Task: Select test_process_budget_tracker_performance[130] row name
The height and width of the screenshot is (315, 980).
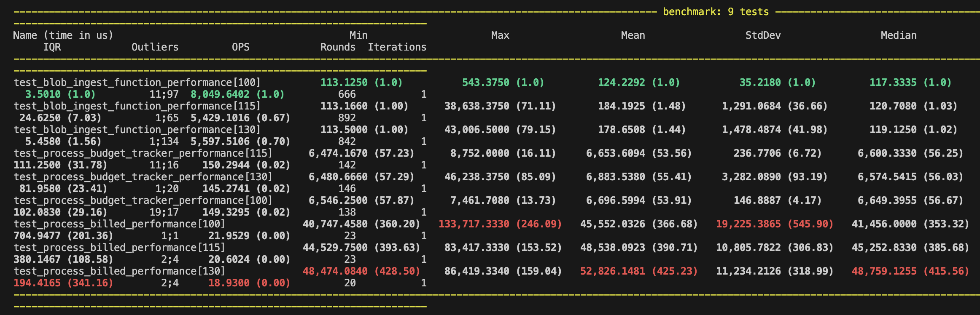Action: (x=143, y=177)
